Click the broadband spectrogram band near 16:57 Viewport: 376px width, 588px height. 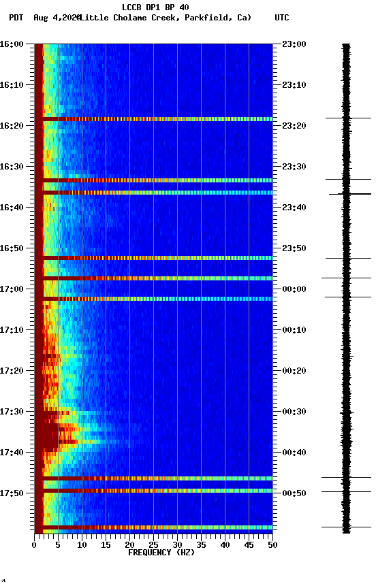[x=153, y=278]
